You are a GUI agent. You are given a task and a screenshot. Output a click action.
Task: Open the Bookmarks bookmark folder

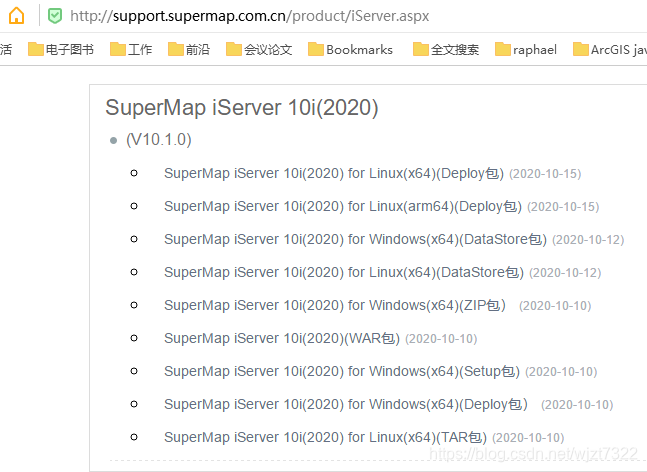click(350, 50)
